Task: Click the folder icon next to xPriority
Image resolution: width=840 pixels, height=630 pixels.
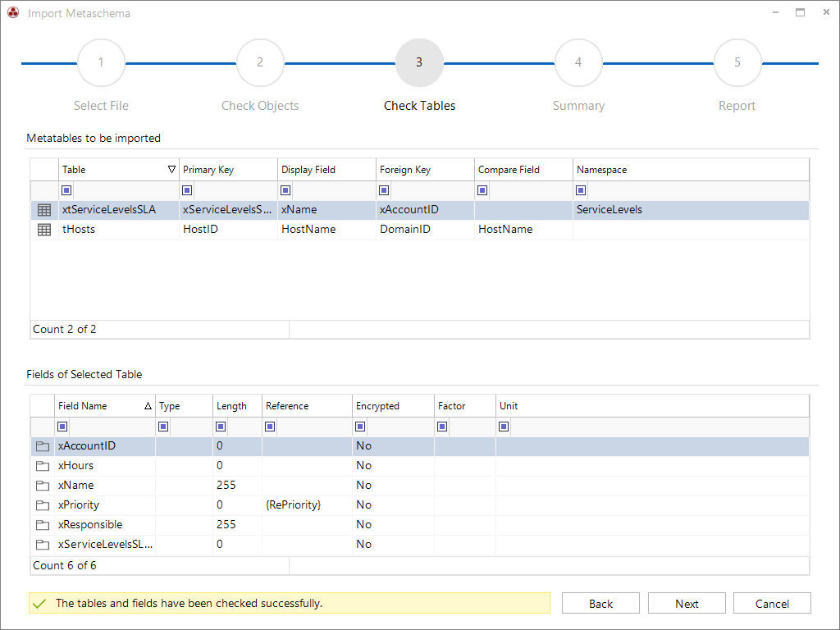Action: tap(43, 505)
